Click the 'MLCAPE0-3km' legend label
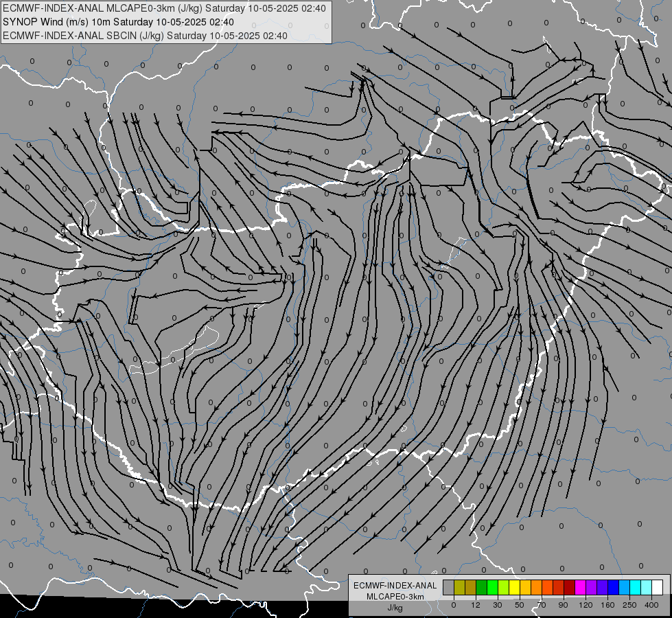672x618 pixels. tap(395, 597)
